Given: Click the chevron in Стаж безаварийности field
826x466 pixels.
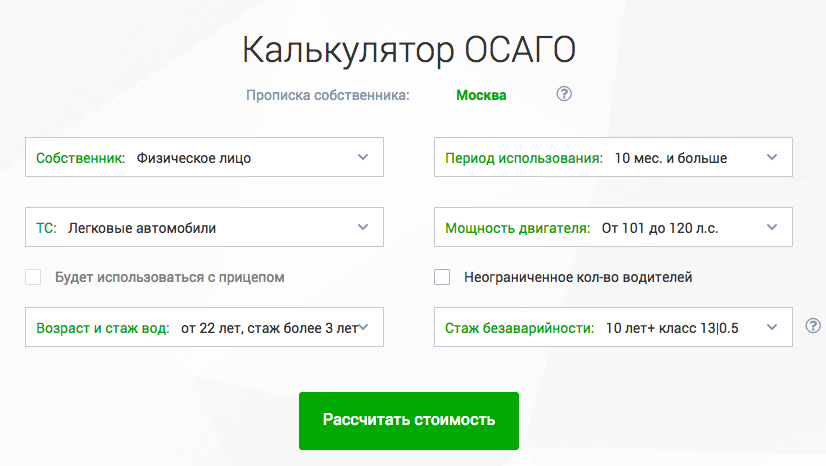Looking at the screenshot, I should (771, 327).
